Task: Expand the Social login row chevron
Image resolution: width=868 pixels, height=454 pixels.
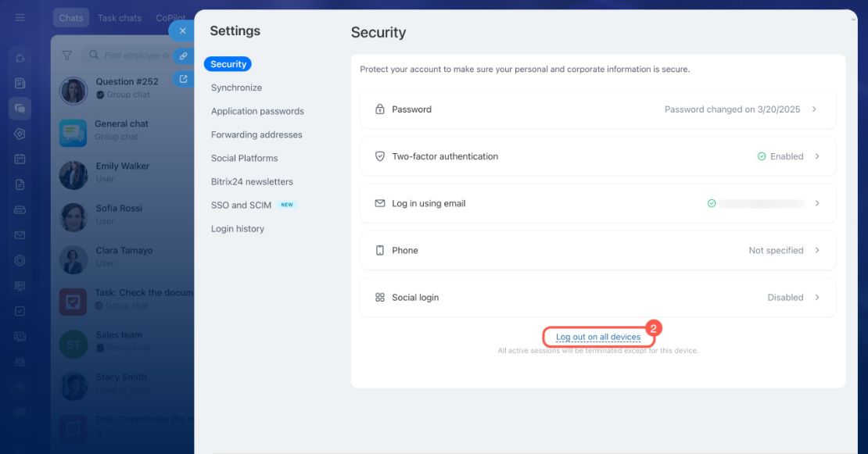Action: point(817,298)
